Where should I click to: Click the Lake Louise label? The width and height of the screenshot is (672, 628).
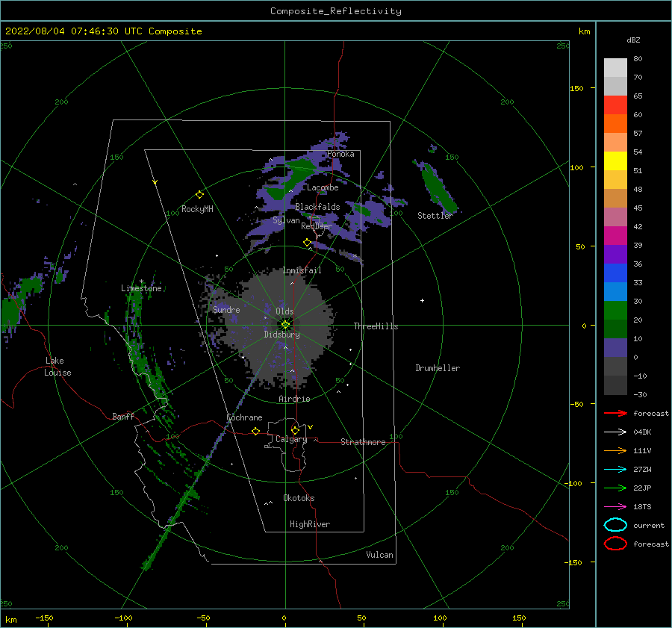click(x=57, y=367)
